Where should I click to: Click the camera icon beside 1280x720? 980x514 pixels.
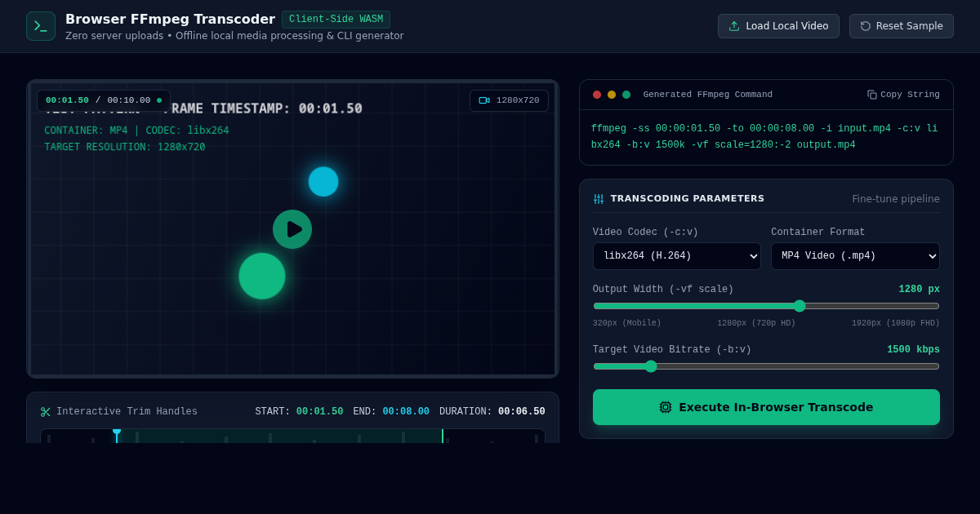[x=484, y=100]
